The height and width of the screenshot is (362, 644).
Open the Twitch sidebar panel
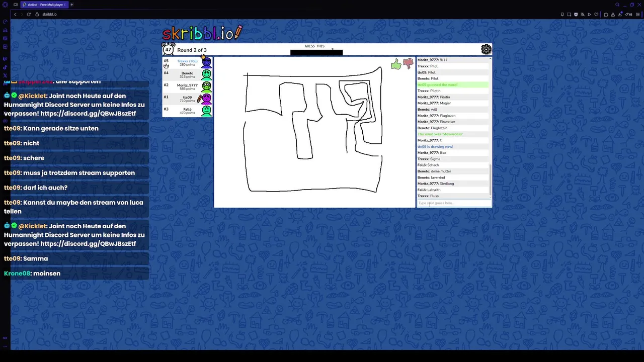5,59
